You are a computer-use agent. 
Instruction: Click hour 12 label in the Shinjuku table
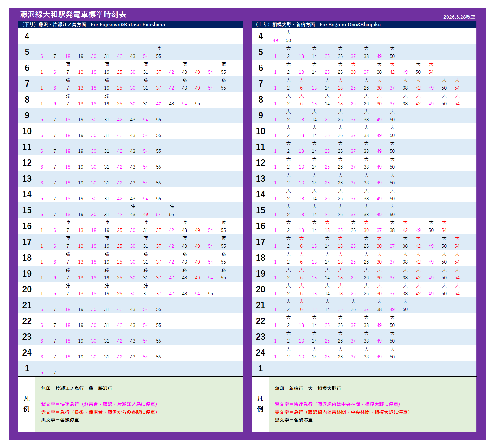(x=260, y=163)
